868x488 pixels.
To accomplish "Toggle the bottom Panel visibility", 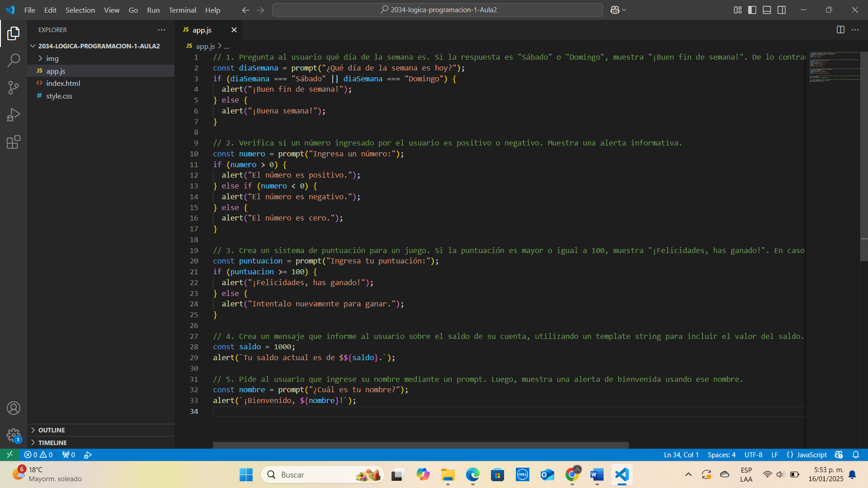I will 767,10.
